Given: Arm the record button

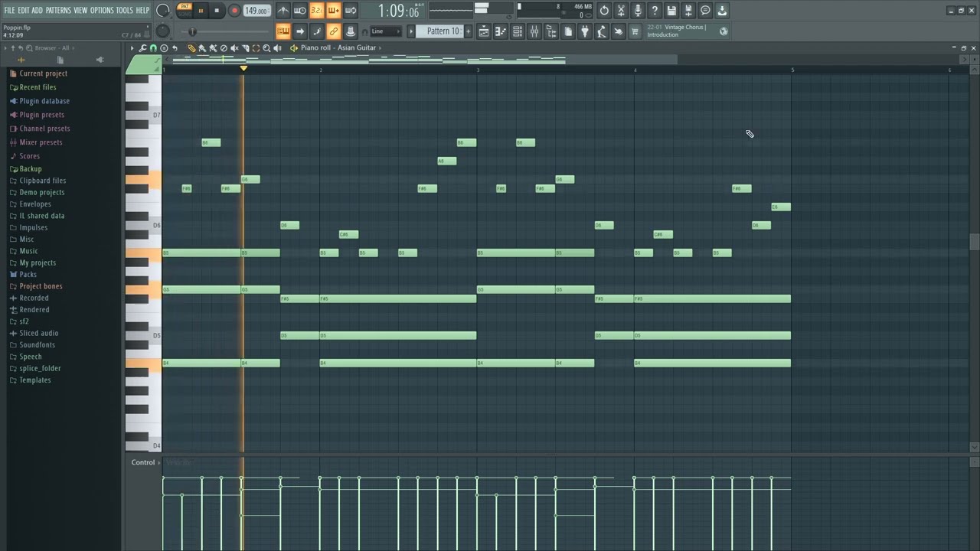Looking at the screenshot, I should click(234, 11).
